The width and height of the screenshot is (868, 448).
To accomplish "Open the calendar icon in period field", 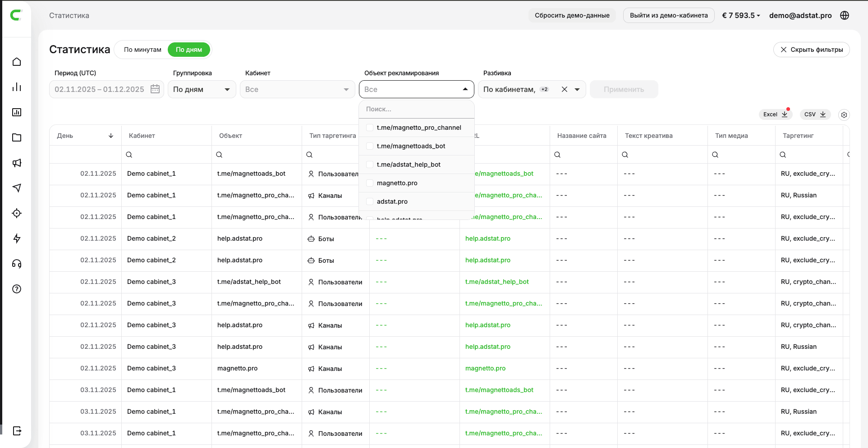I will click(155, 89).
